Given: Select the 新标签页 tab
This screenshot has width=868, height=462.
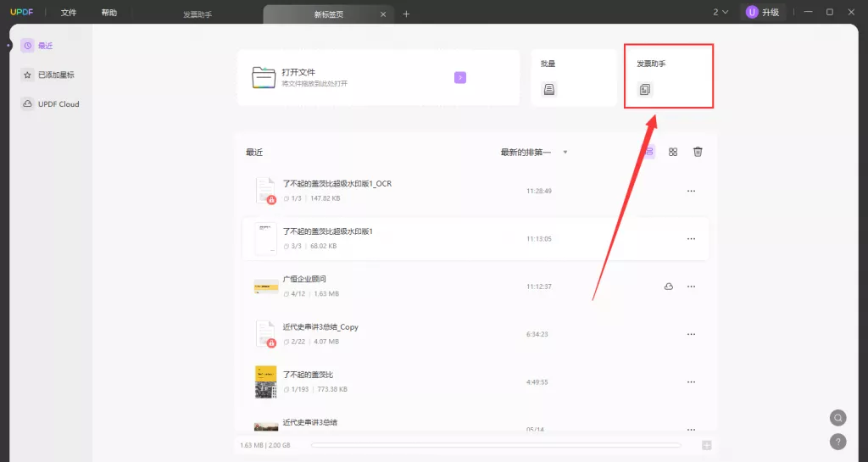Looking at the screenshot, I should [x=329, y=14].
